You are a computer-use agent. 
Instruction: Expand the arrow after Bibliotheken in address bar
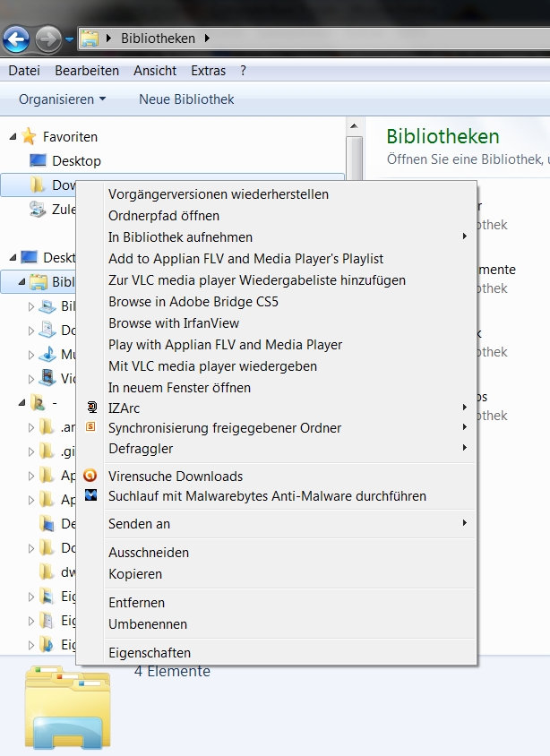207,39
